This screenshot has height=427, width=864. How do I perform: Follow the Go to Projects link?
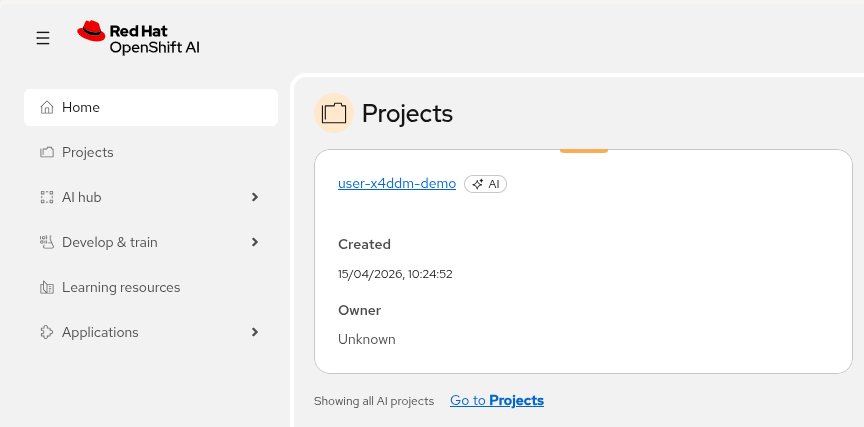497,400
